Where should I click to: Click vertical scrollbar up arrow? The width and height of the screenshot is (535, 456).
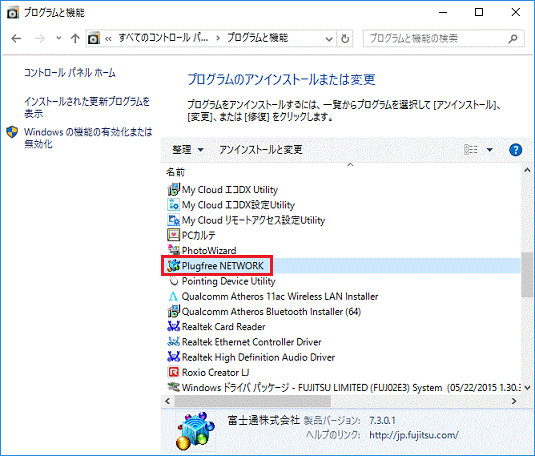pyautogui.click(x=527, y=170)
